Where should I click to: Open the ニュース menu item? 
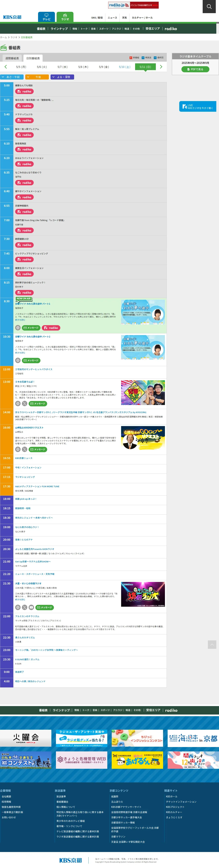[x=112, y=18]
